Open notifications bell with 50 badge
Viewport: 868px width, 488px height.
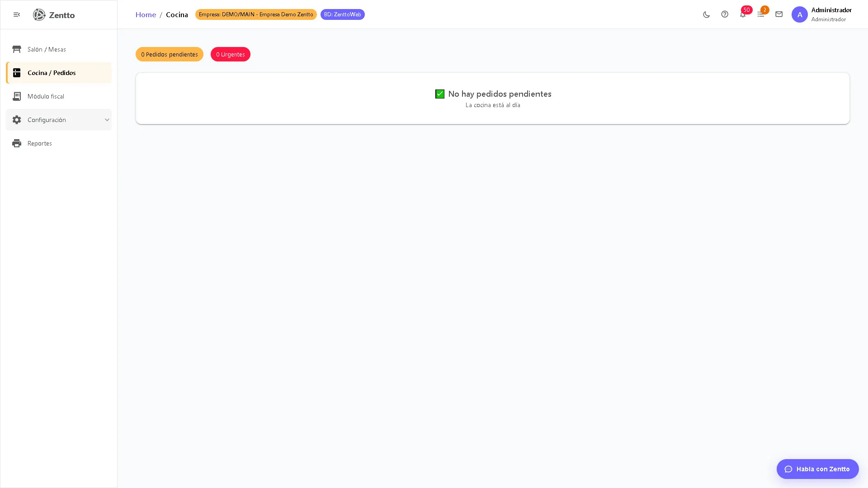(743, 14)
